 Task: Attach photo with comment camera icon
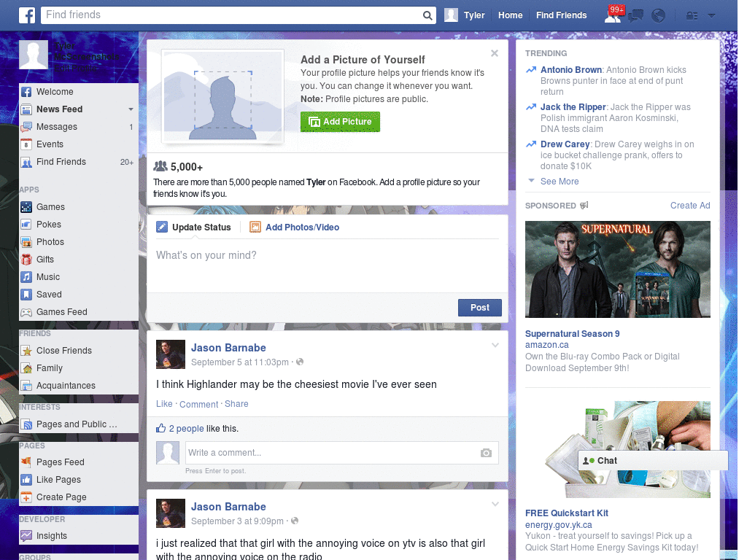486,453
